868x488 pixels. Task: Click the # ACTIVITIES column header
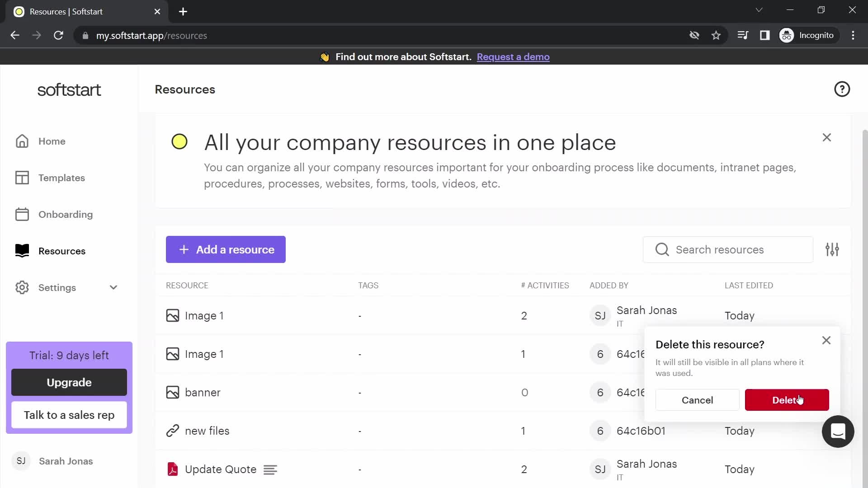click(545, 286)
